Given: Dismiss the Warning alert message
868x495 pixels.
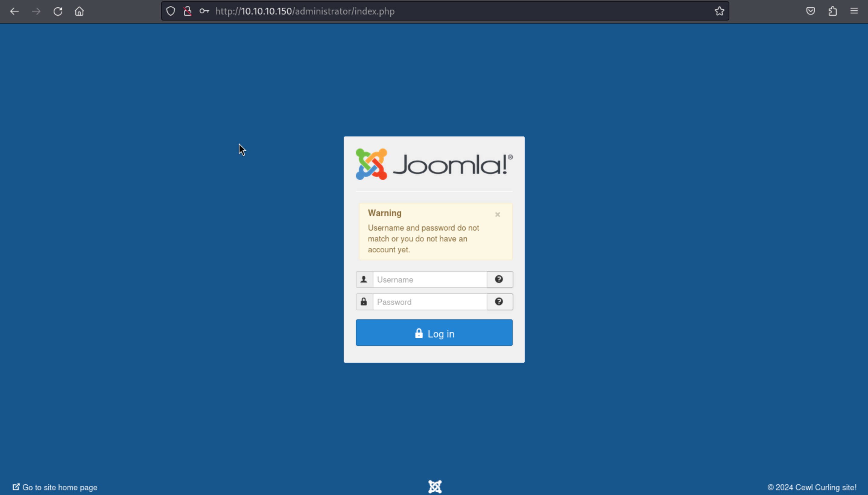Looking at the screenshot, I should pyautogui.click(x=497, y=215).
